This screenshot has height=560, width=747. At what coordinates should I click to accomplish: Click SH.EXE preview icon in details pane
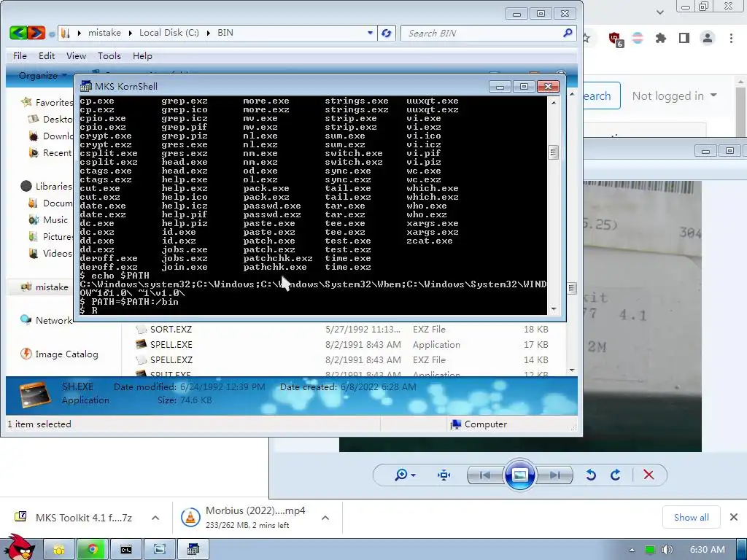[34, 394]
